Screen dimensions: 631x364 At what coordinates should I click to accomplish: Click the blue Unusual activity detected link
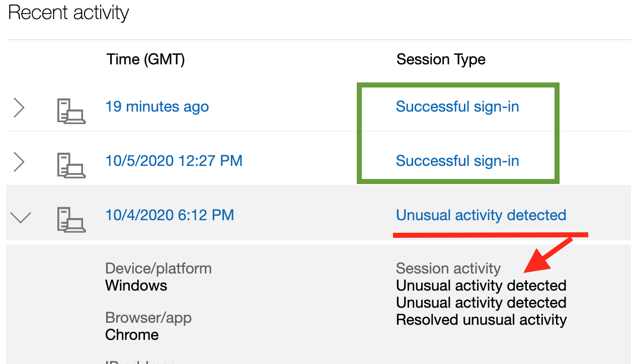[481, 215]
